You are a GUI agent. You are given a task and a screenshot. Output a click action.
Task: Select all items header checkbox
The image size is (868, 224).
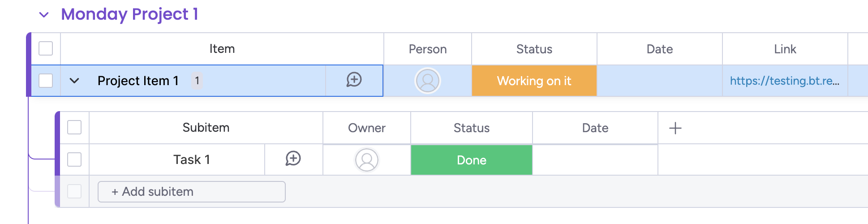point(46,48)
